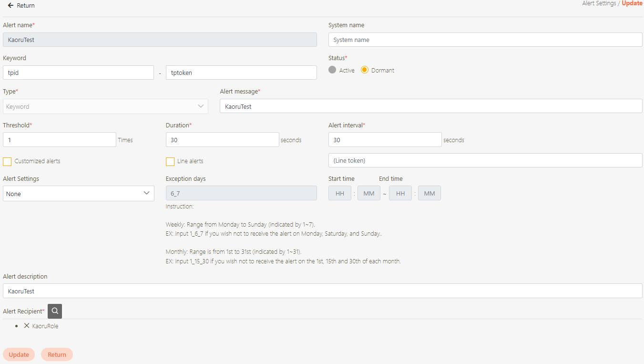Focus the Line token input field
The width and height of the screenshot is (644, 364).
[485, 160]
